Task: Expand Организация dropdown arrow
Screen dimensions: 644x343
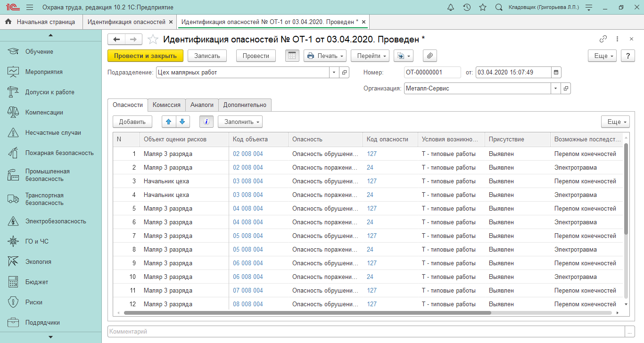Action: [555, 88]
